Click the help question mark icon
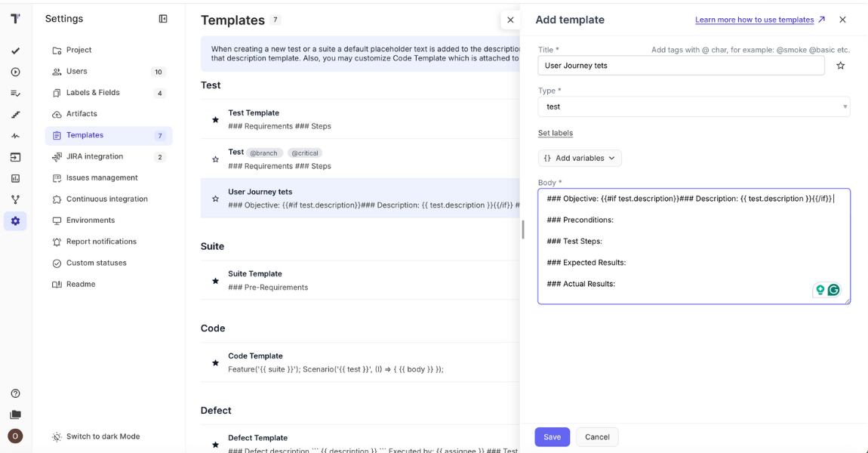868x453 pixels. [14, 393]
